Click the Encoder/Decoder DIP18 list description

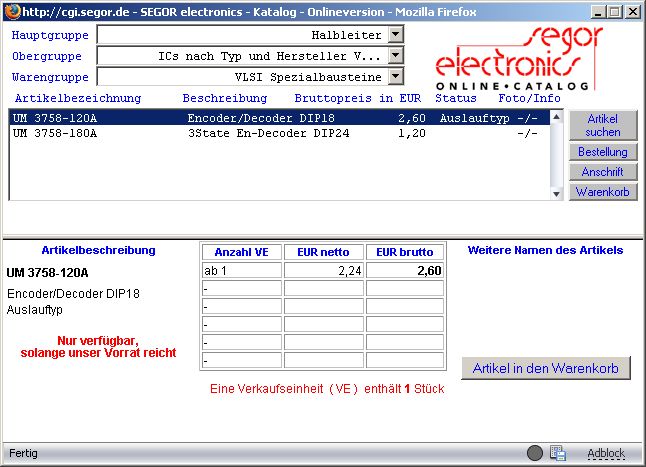[x=261, y=118]
